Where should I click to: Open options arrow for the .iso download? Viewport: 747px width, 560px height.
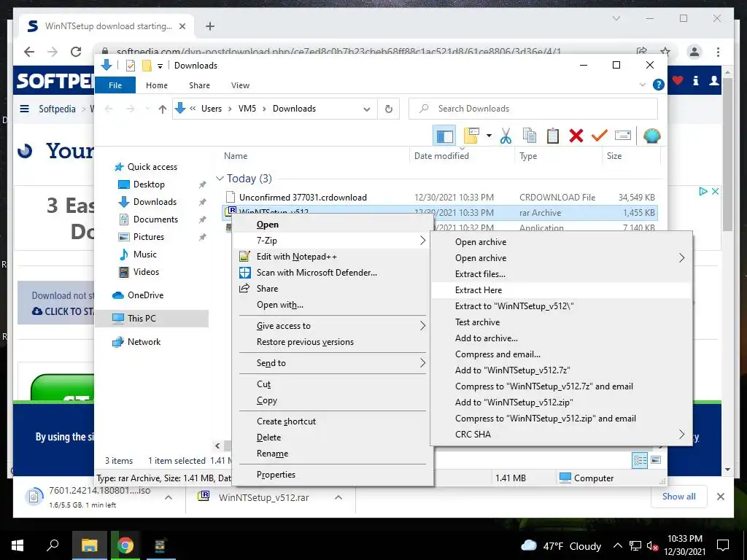tap(169, 497)
